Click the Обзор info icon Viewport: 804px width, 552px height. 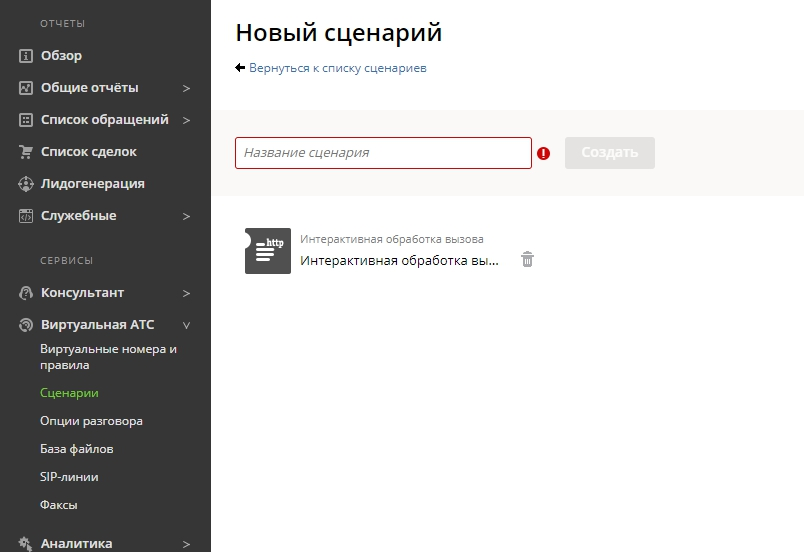[26, 56]
